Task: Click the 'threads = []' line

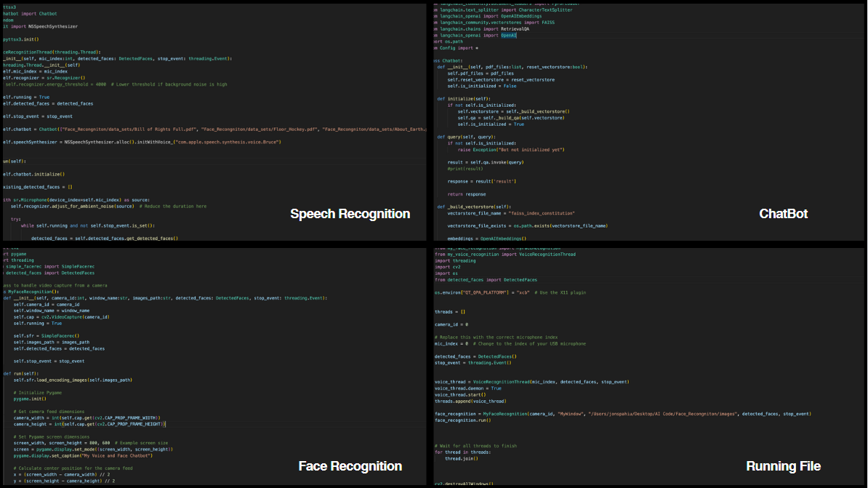Action: 450,311
